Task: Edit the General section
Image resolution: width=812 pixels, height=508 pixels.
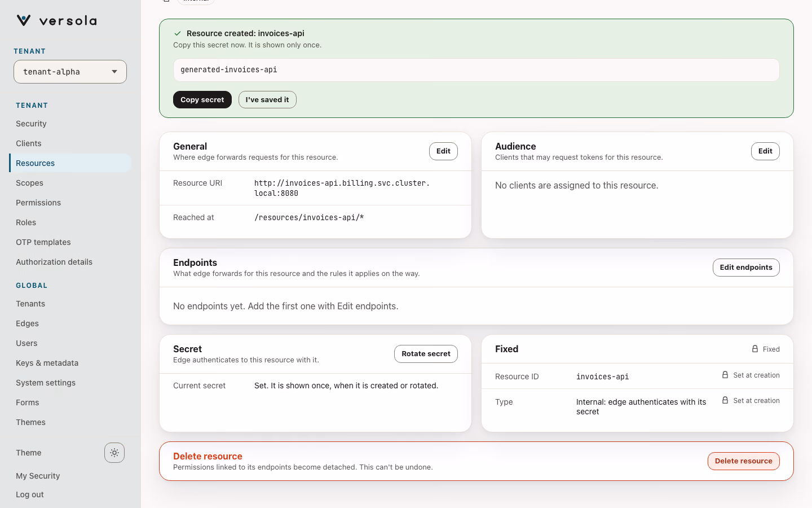Action: click(443, 151)
